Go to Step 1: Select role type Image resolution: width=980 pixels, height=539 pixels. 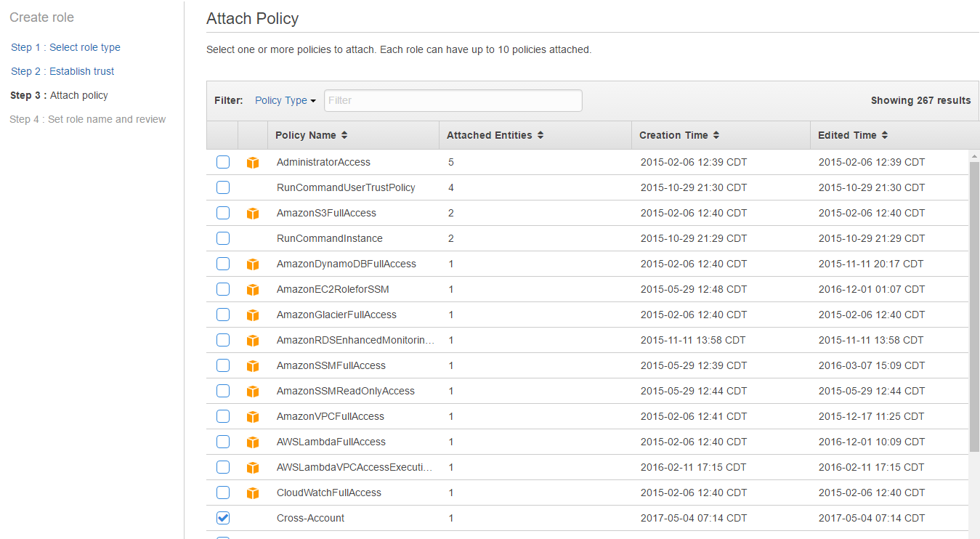pyautogui.click(x=65, y=47)
